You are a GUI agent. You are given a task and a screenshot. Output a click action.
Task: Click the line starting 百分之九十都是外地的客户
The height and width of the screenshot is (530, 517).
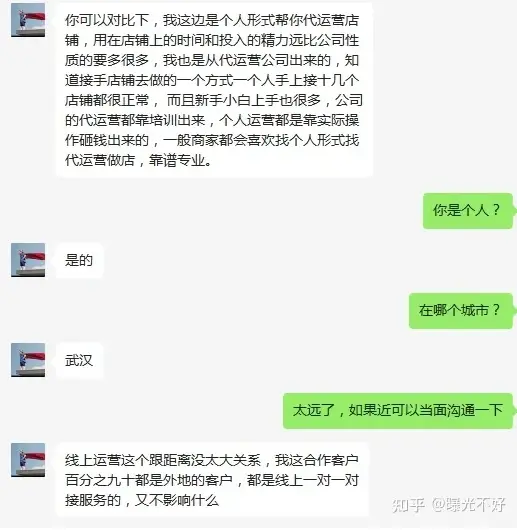[212, 480]
